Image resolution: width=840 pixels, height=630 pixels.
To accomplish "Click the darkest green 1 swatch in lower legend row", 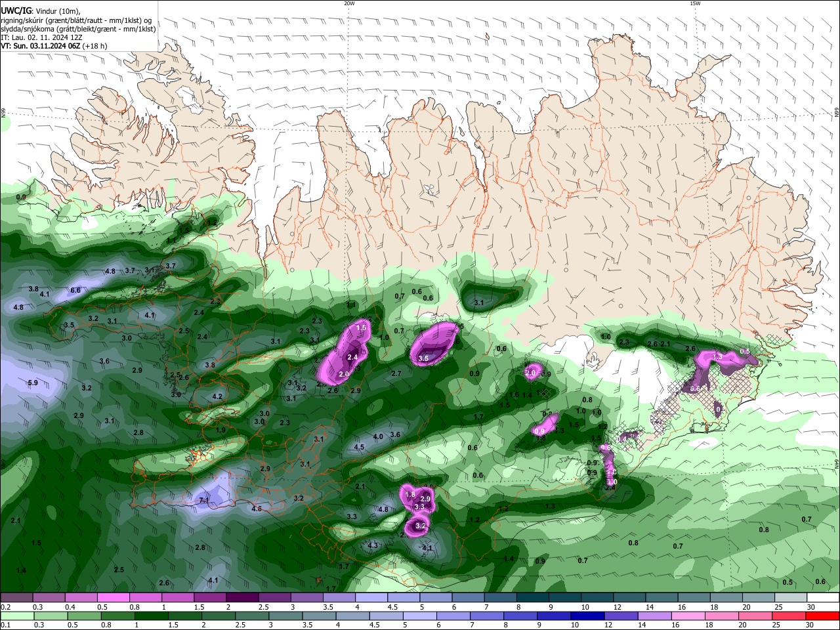I will 151,616.
